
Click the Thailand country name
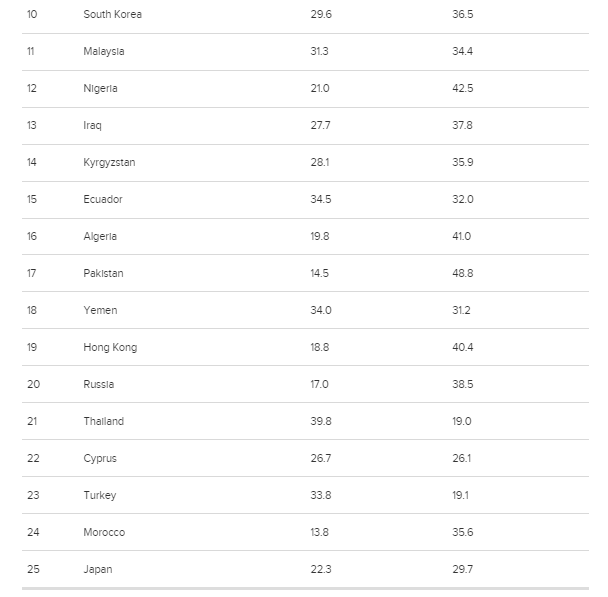(x=104, y=421)
